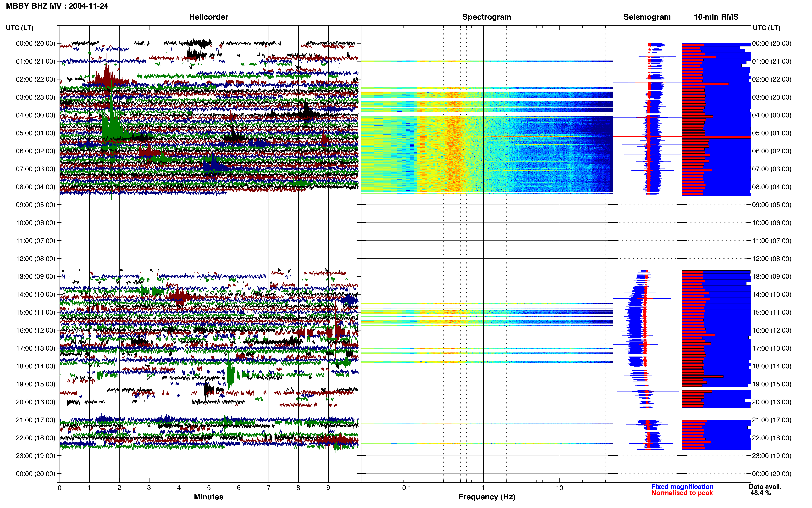The image size is (812, 508).
Task: Click the 'Minutes' axis label
Action: tap(209, 497)
